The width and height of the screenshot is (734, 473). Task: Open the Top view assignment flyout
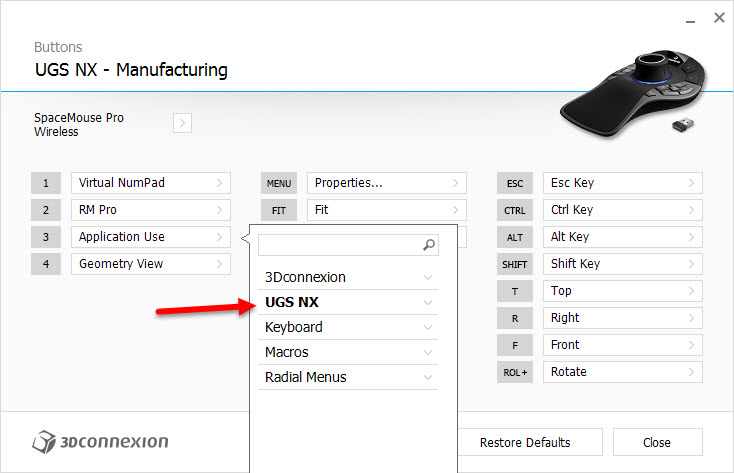click(623, 291)
